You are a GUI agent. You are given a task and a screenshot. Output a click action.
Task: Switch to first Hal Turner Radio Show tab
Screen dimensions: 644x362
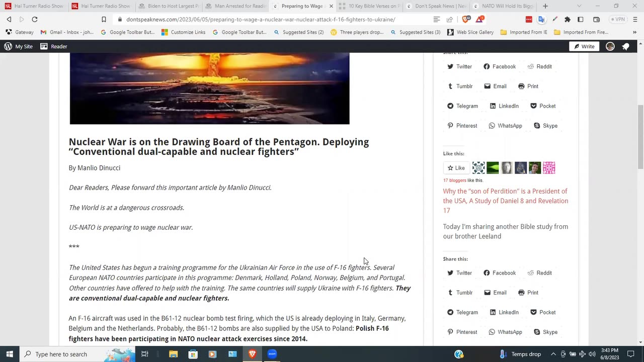pos(34,6)
